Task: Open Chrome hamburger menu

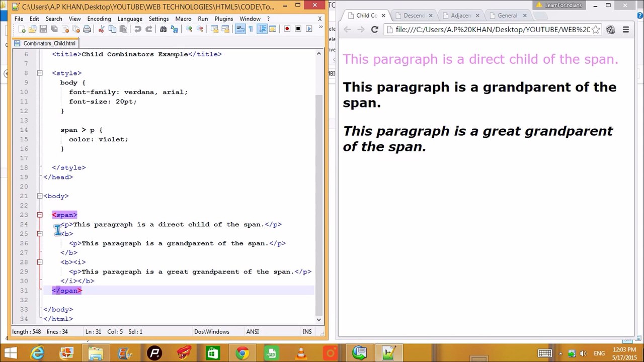Action: (626, 30)
